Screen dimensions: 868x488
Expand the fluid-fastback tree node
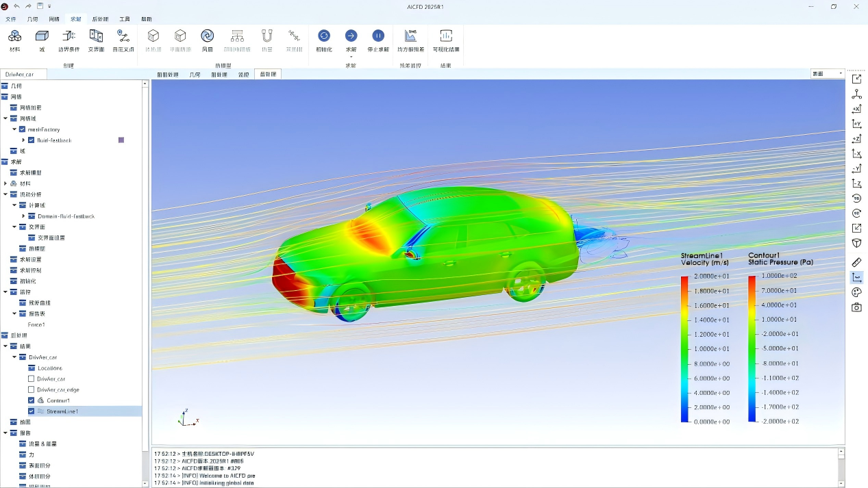(x=23, y=140)
